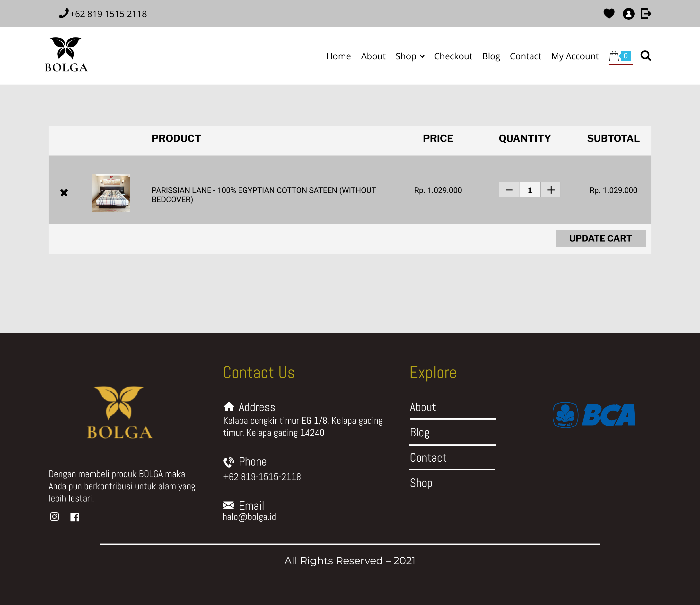Remove Parissian Lane item from cart
This screenshot has height=605, width=700.
coord(64,192)
